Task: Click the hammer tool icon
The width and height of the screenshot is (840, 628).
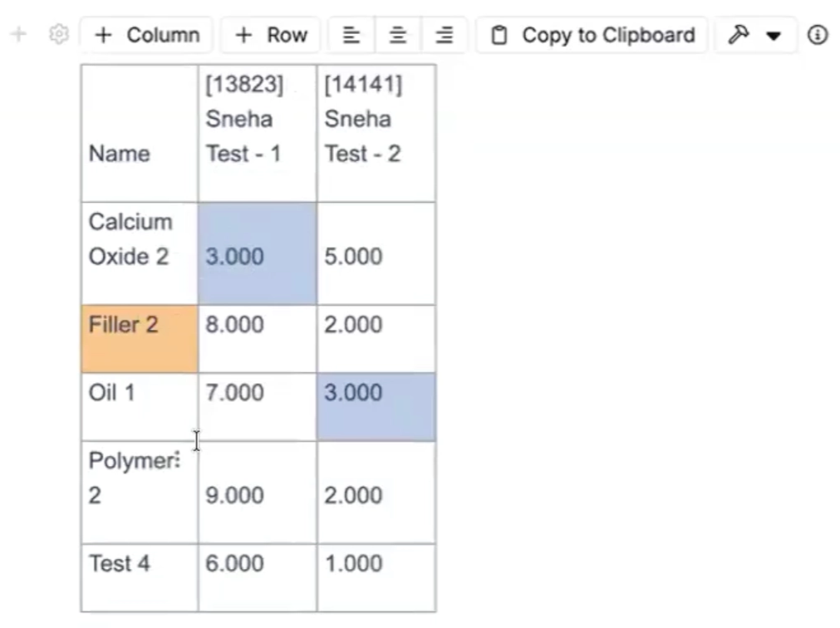Action: tap(738, 35)
